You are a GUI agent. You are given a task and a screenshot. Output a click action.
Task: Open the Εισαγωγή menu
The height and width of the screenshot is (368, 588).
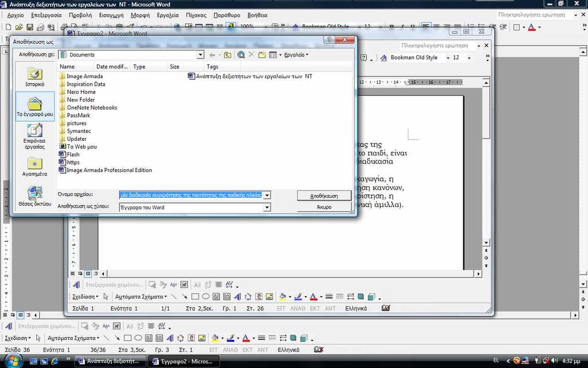[111, 16]
